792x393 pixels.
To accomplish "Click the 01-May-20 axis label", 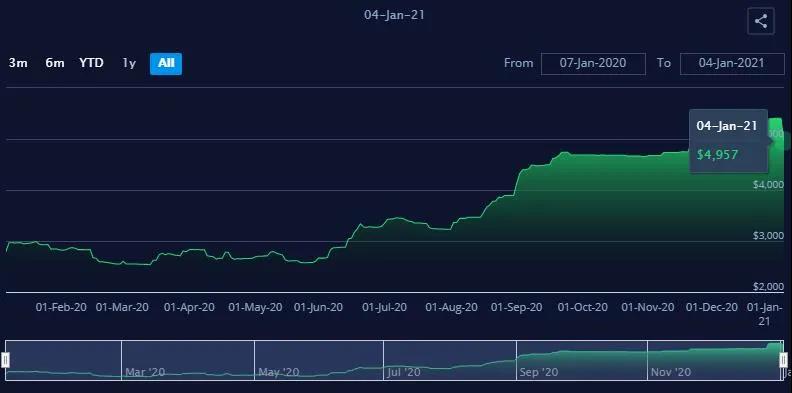I will (255, 307).
